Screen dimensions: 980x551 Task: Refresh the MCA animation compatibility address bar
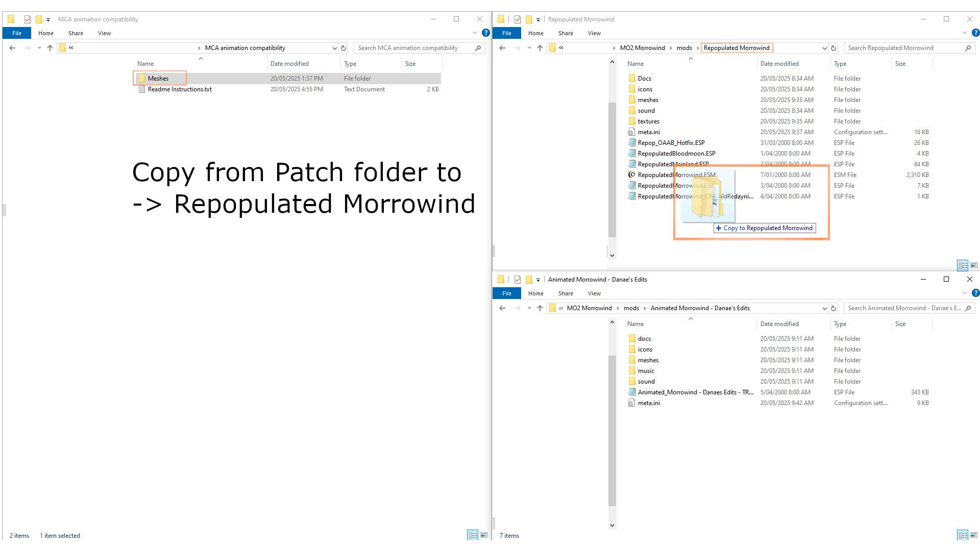pos(344,48)
